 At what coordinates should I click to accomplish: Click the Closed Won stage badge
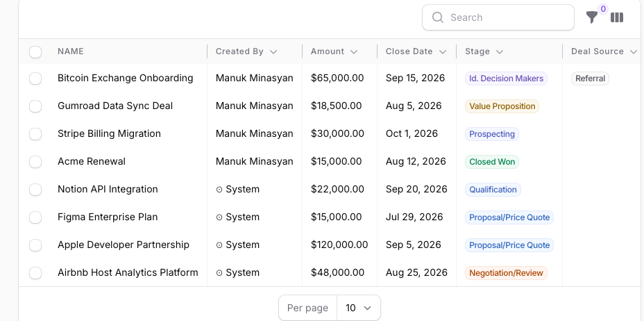[491, 162]
